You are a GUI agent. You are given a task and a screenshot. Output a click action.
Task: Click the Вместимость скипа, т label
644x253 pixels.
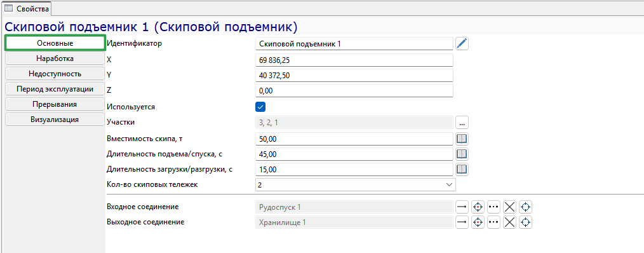click(x=145, y=139)
